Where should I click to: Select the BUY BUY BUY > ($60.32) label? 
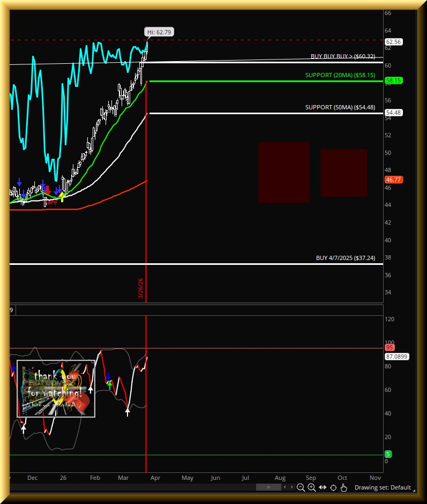pyautogui.click(x=343, y=56)
